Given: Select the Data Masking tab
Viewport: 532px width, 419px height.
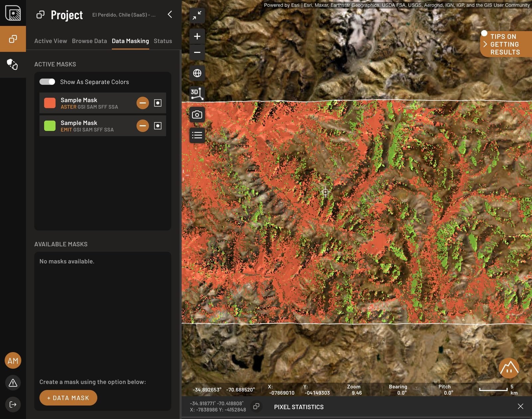Looking at the screenshot, I should click(130, 41).
